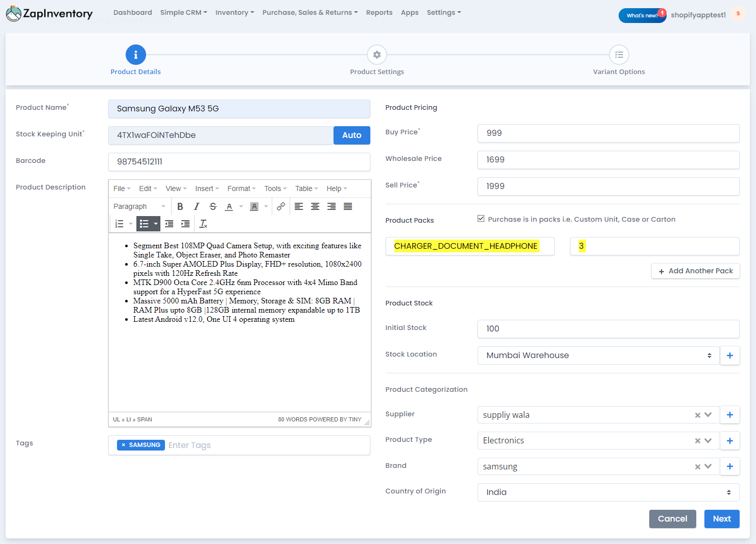The image size is (756, 544).
Task: Open the Product Details step icon
Action: 135,55
